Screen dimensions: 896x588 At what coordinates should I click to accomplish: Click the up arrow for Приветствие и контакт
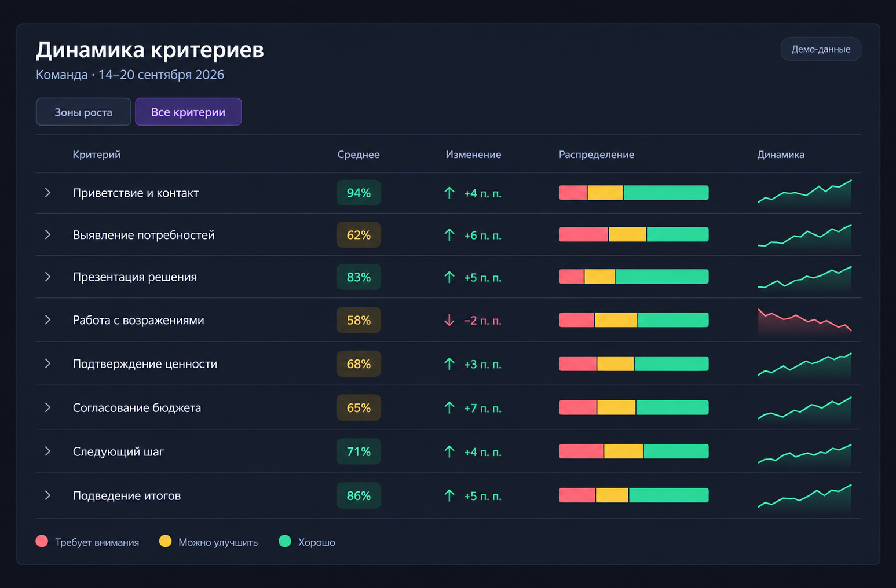[449, 193]
